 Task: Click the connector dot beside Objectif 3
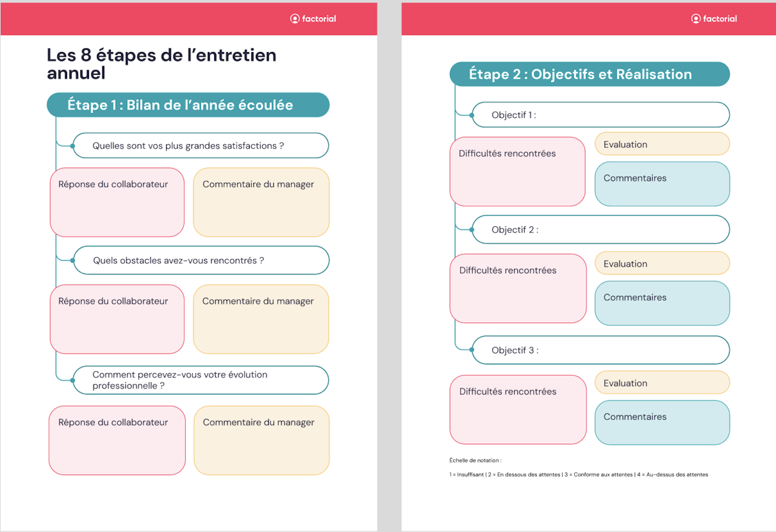471,350
